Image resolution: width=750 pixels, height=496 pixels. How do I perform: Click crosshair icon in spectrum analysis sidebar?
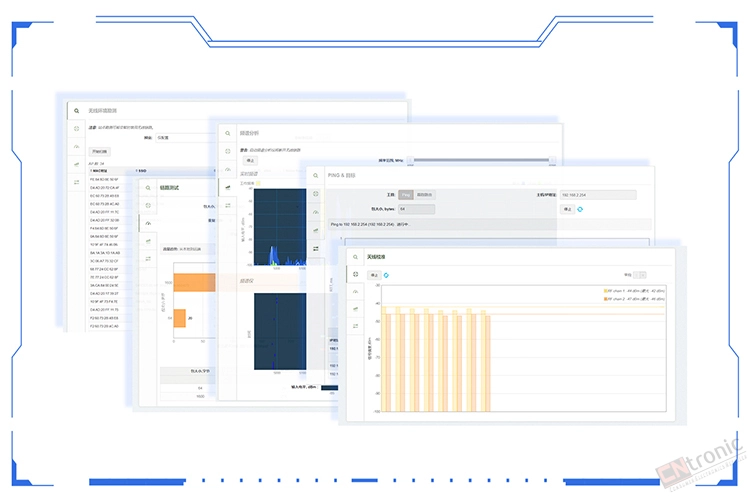228,152
